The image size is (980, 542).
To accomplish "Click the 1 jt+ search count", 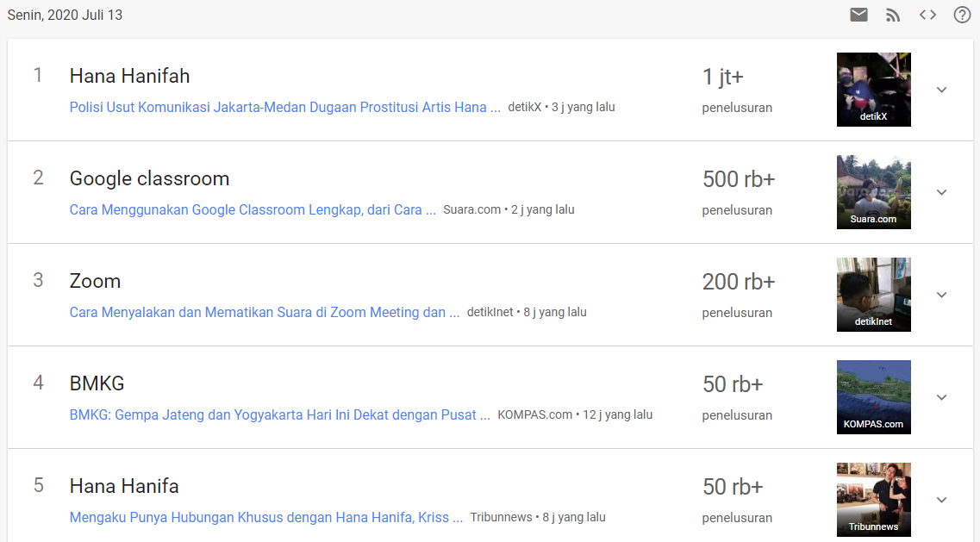I will click(722, 77).
